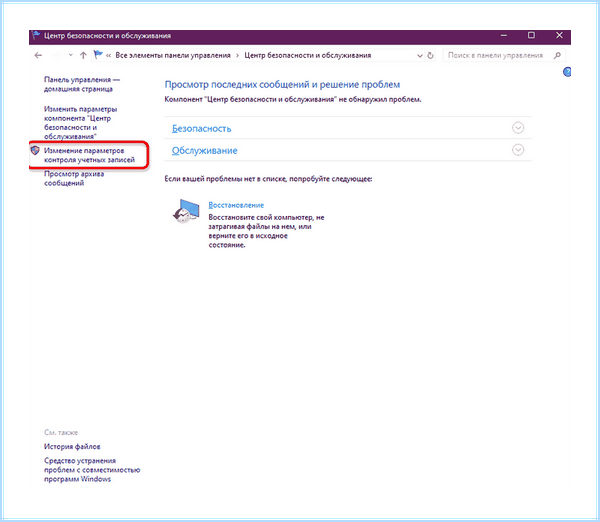The width and height of the screenshot is (600, 522).
Task: Click the 'Безопасность' heading
Action: coord(201,129)
